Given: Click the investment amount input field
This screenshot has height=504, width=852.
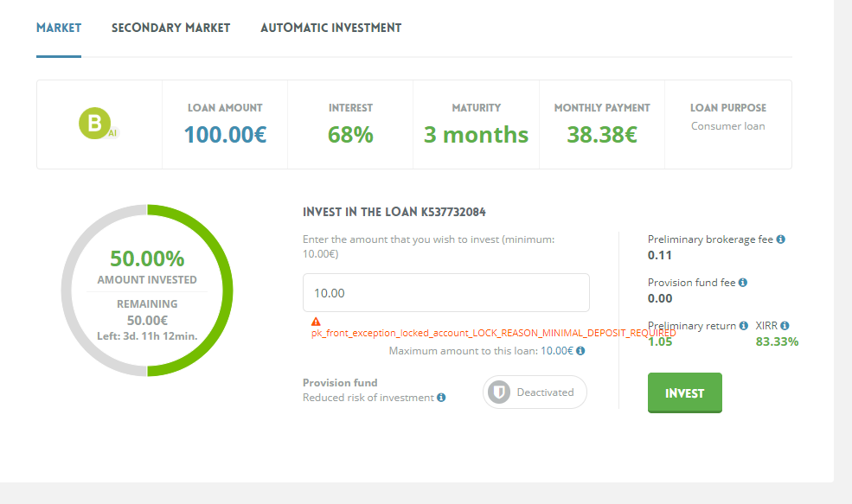Looking at the screenshot, I should (x=446, y=293).
